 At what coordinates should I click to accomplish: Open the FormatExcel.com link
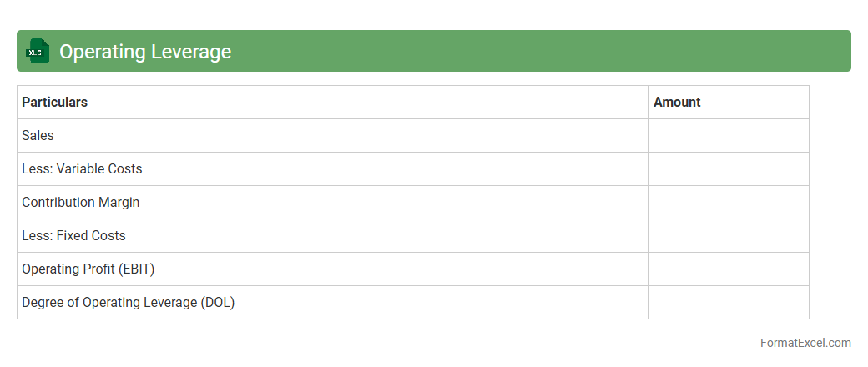click(805, 343)
